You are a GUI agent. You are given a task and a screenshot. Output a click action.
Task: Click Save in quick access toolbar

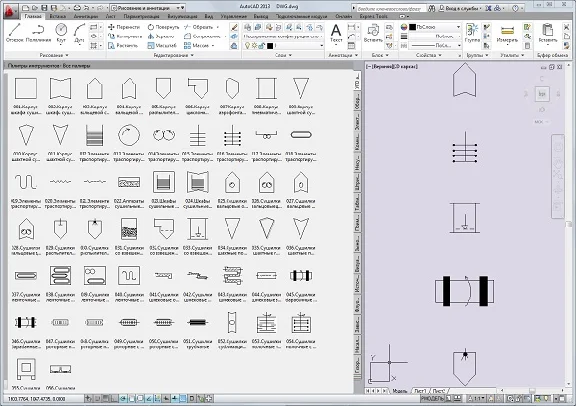pos(44,8)
